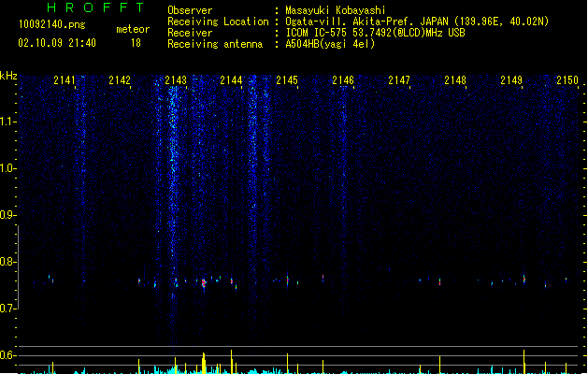Select the file name 10092140.png
Viewport: 588px width, 374px height.
(52, 24)
